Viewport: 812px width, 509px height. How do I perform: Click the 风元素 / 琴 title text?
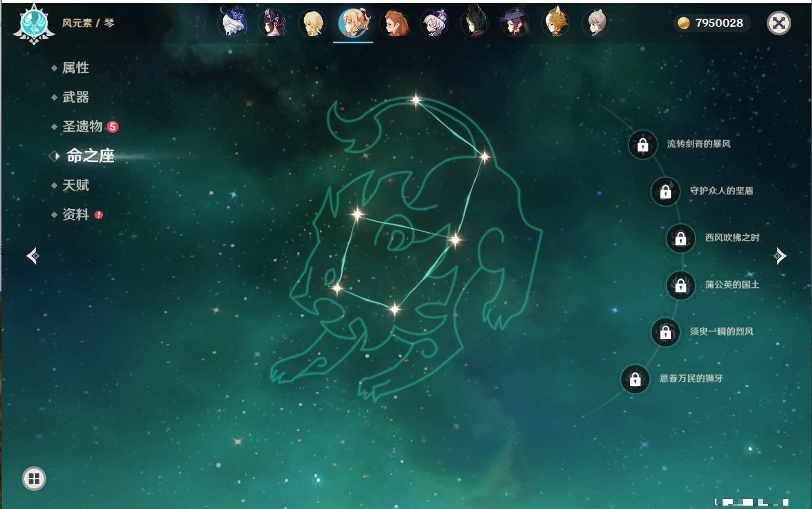click(88, 23)
